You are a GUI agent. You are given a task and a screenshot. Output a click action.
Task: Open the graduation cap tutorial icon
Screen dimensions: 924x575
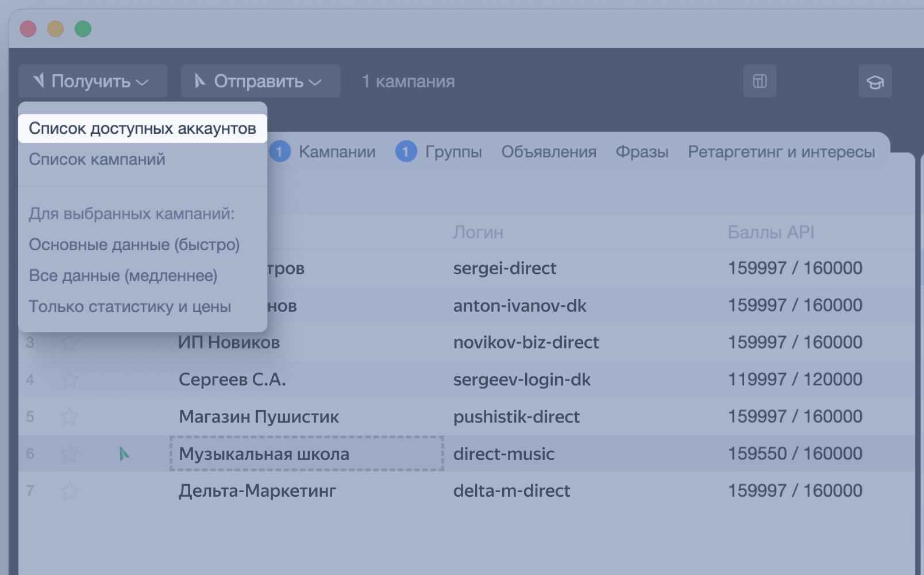[875, 82]
